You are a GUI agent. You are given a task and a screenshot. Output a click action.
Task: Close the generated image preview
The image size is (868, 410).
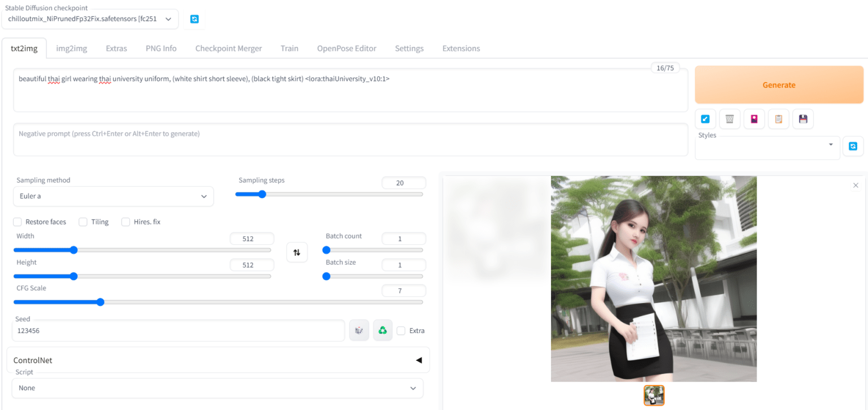pos(856,185)
